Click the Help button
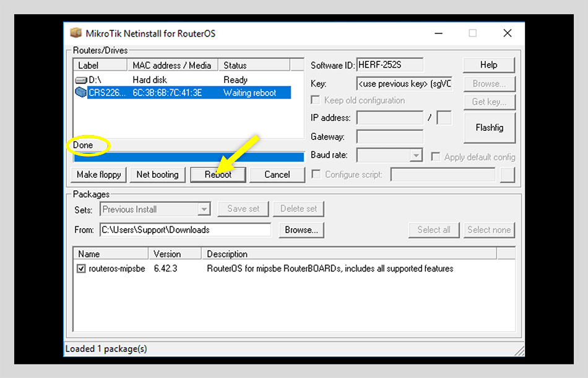This screenshot has width=588, height=378. [489, 65]
